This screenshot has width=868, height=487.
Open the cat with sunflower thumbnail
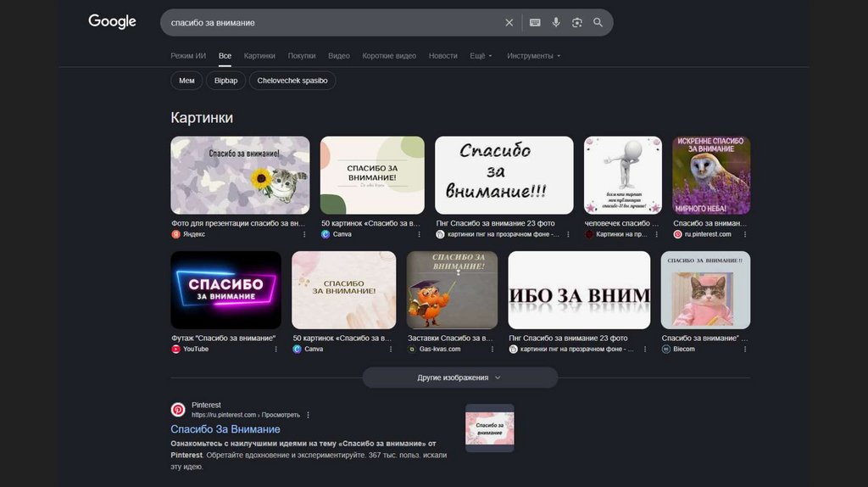pos(240,175)
